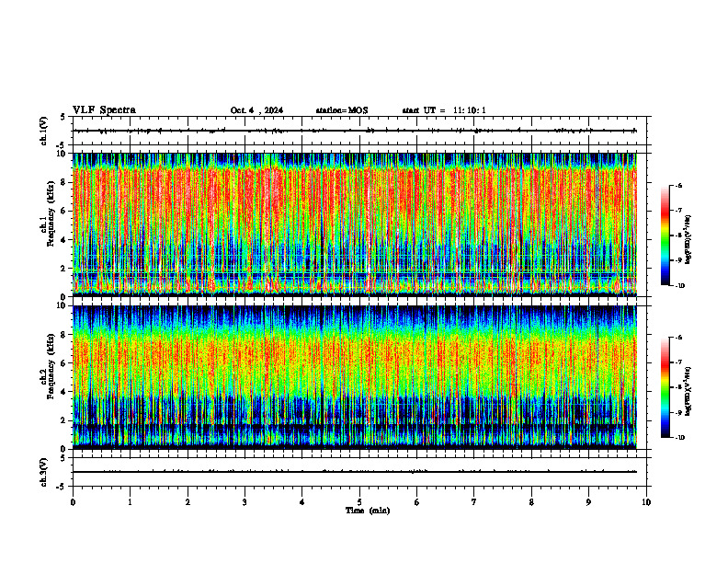This screenshot has width=728, height=563.
Task: Click the "ch.3(V)" waveform axis label
Action: [x=44, y=472]
